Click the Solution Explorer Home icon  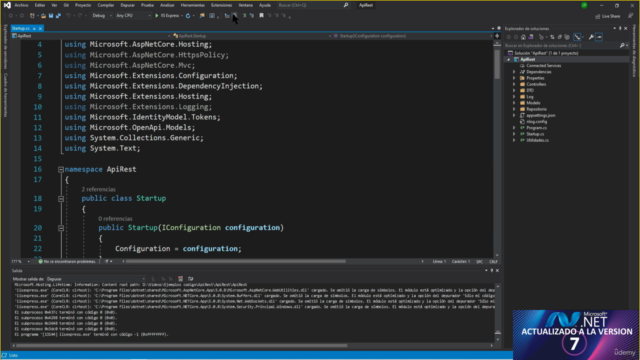tap(523, 37)
